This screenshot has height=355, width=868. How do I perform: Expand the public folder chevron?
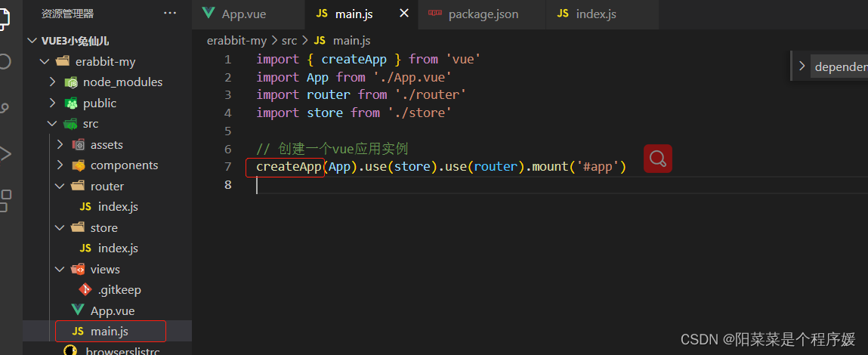pyautogui.click(x=53, y=103)
